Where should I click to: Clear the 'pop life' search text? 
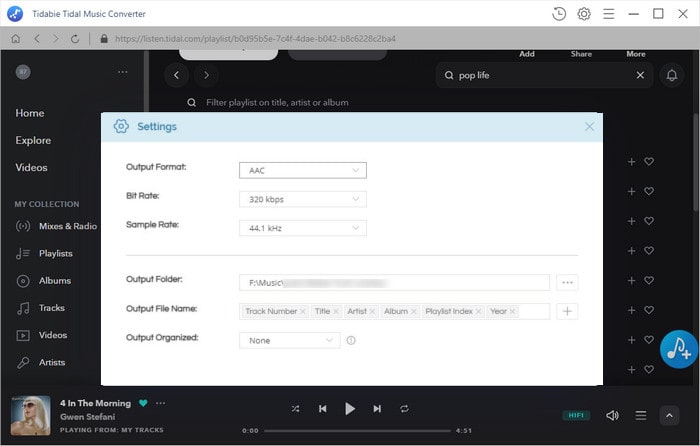pyautogui.click(x=640, y=75)
